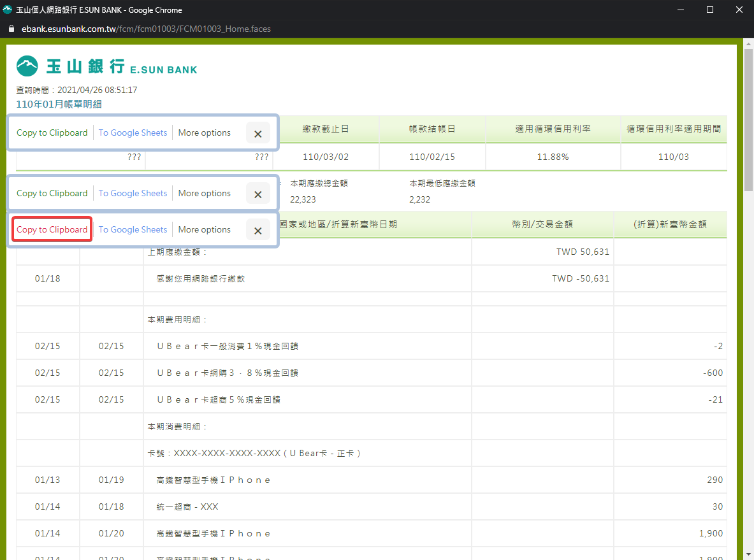
Task: Click the 循環信用利率適用期間 header
Action: coord(674,129)
